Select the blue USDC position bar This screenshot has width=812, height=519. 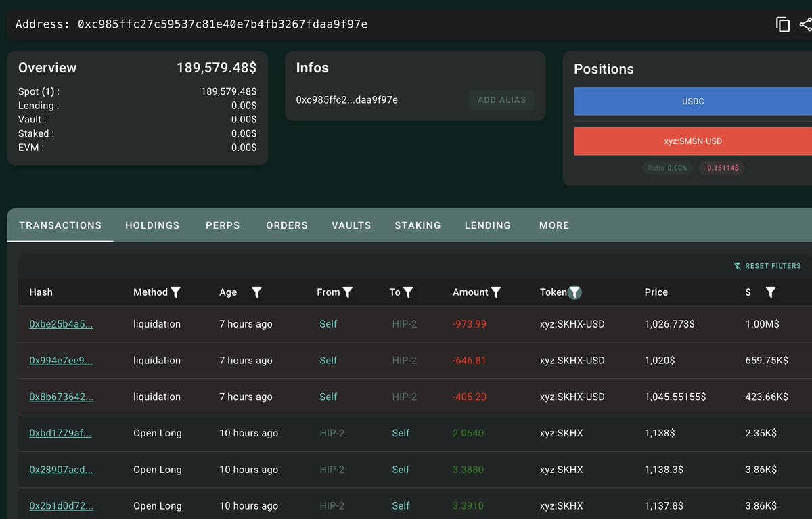[693, 101]
